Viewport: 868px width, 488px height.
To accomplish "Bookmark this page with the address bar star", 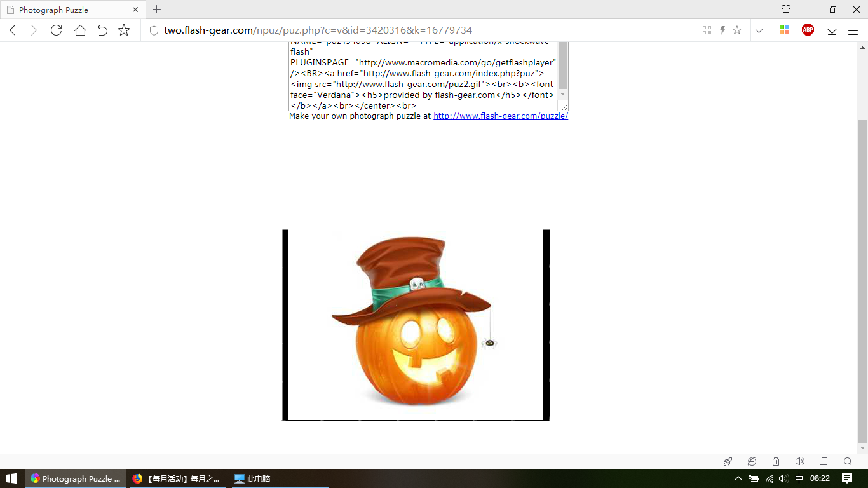I will (x=737, y=30).
